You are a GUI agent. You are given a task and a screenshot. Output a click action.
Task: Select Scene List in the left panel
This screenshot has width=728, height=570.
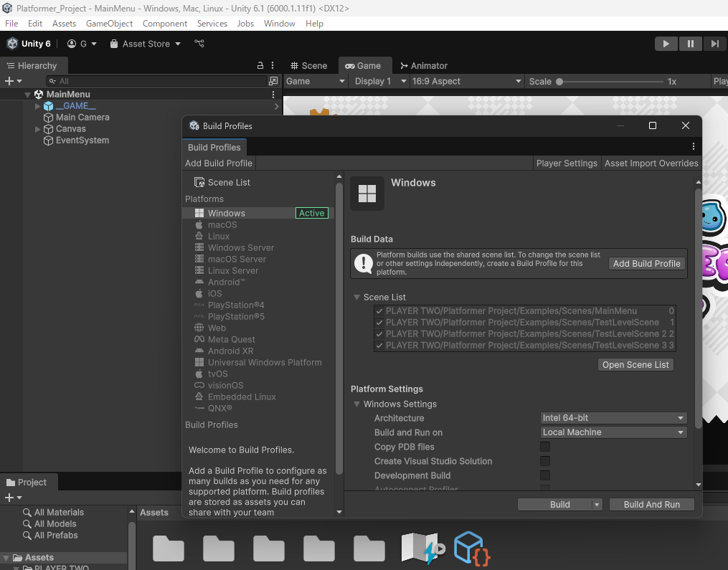[x=222, y=182]
